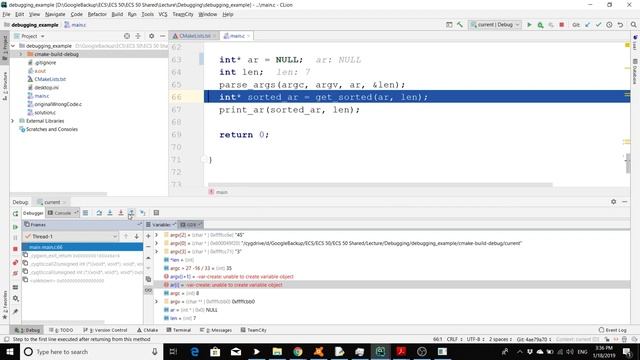Image resolution: width=640 pixels, height=360 pixels.
Task: Mute breakpoints icon in debug sidebar
Action: [16, 273]
